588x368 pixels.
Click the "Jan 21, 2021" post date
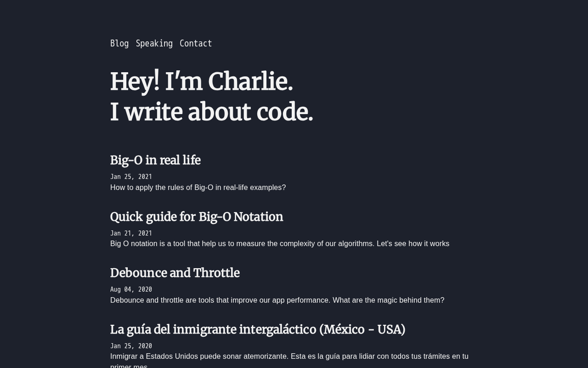(131, 233)
